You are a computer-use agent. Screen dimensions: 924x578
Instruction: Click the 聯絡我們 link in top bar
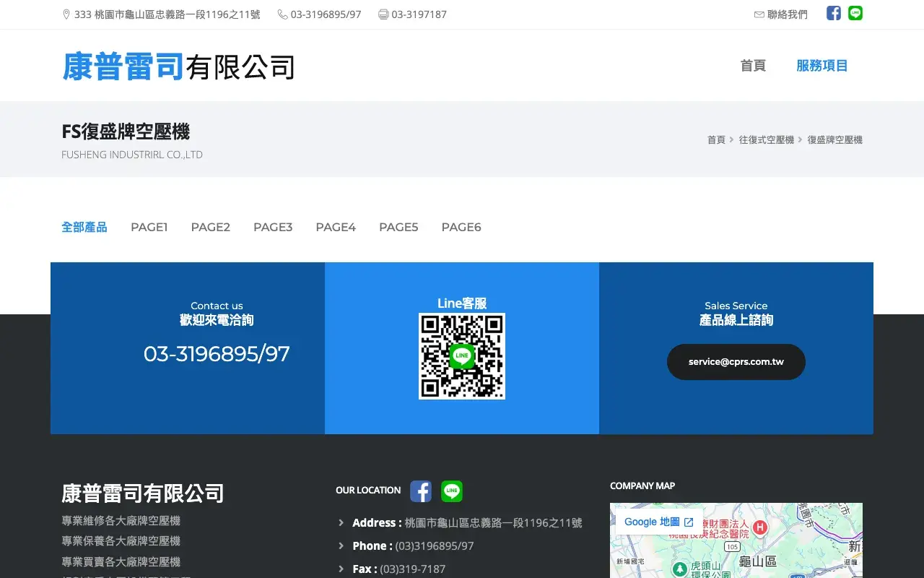788,14
